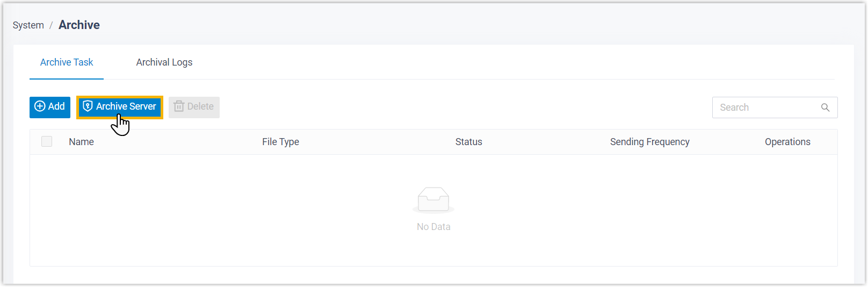Screen dimensions: 868x287
Task: Click the magnifying glass search icon
Action: click(x=825, y=107)
